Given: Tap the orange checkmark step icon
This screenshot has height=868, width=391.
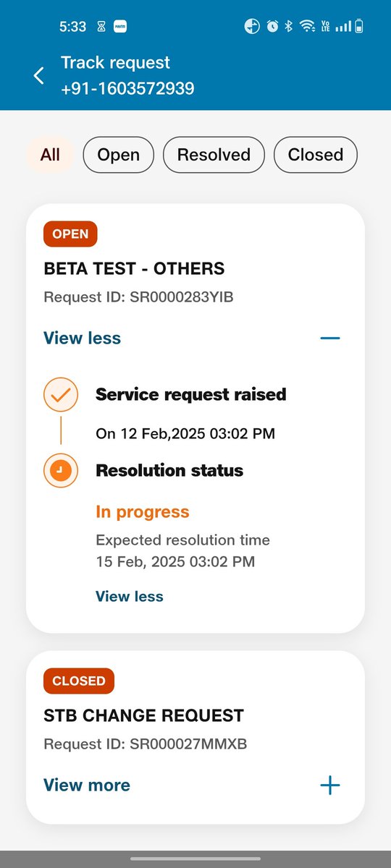Looking at the screenshot, I should click(x=61, y=395).
